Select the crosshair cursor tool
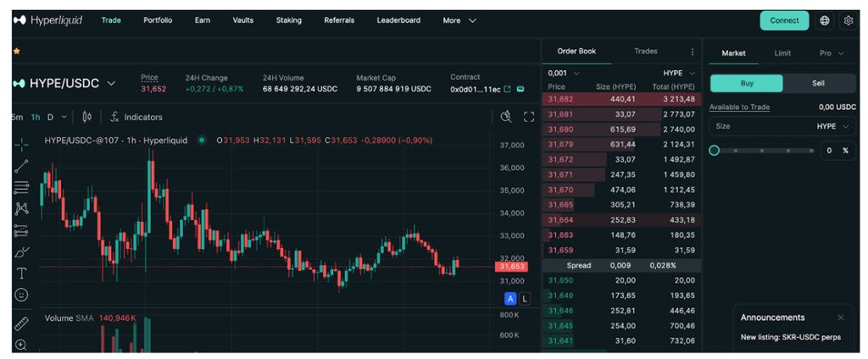Screen dimensions: 868x359 (21, 145)
